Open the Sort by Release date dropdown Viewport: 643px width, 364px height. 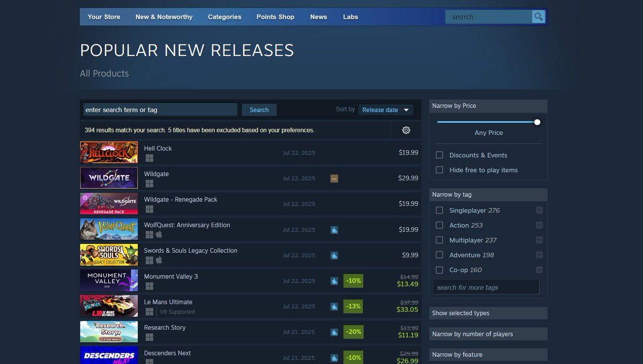pos(386,110)
